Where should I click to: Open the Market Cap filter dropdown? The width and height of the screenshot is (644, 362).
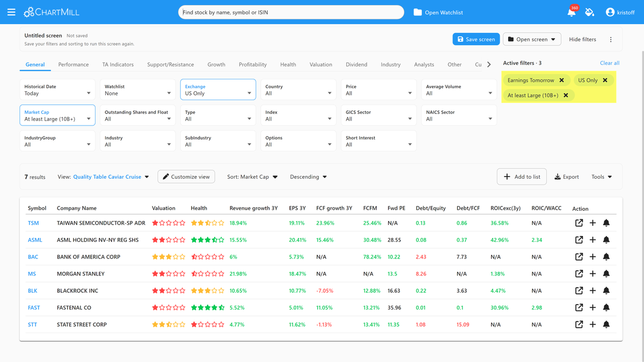57,115
